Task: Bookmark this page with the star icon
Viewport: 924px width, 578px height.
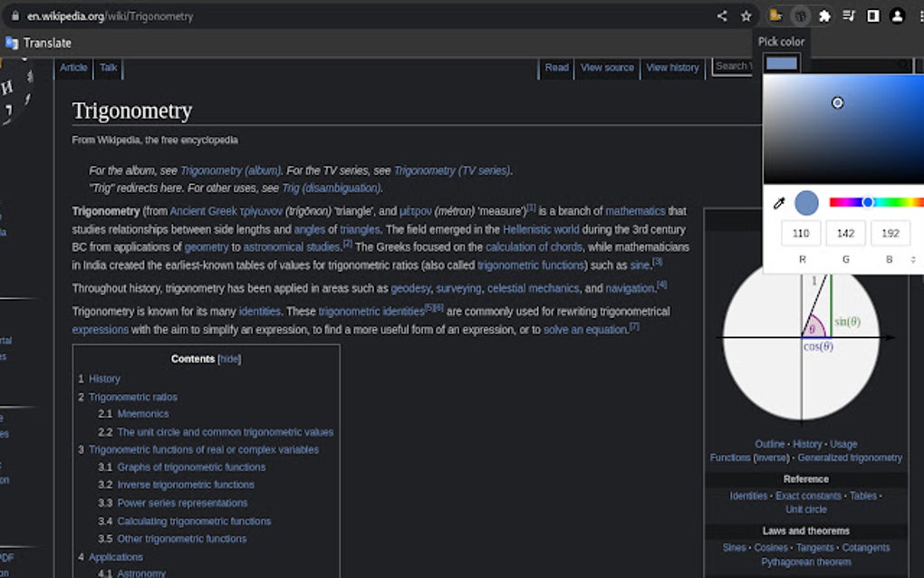Action: click(x=746, y=15)
